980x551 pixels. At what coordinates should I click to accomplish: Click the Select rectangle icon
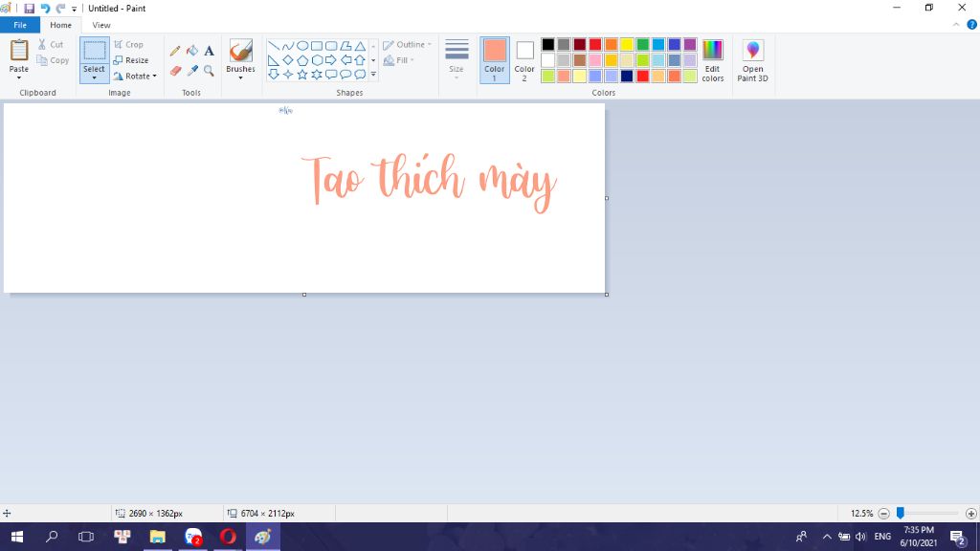point(95,51)
